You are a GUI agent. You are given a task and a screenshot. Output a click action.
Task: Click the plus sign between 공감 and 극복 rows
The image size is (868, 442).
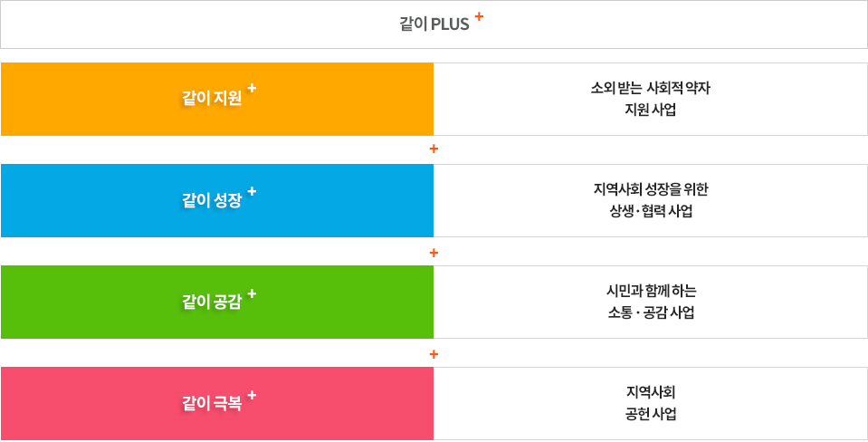[x=434, y=353]
